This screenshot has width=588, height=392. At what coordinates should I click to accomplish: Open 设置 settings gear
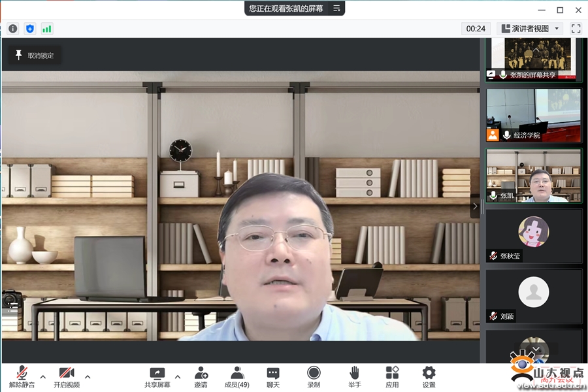tap(429, 376)
